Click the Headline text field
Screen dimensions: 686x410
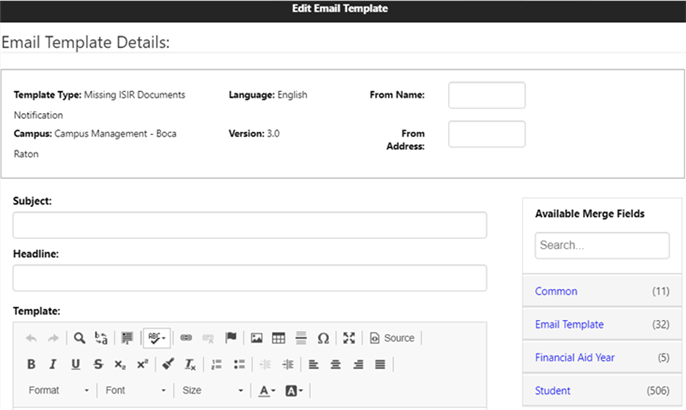pyautogui.click(x=250, y=278)
